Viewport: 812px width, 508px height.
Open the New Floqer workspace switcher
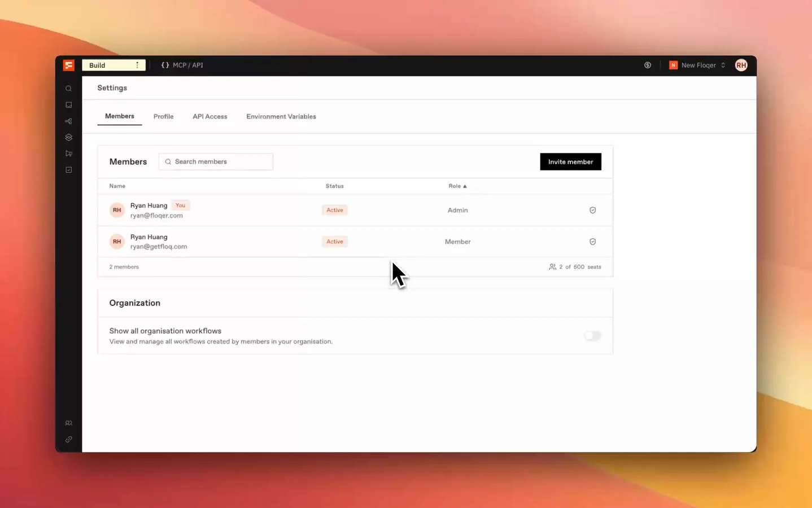[x=697, y=65]
